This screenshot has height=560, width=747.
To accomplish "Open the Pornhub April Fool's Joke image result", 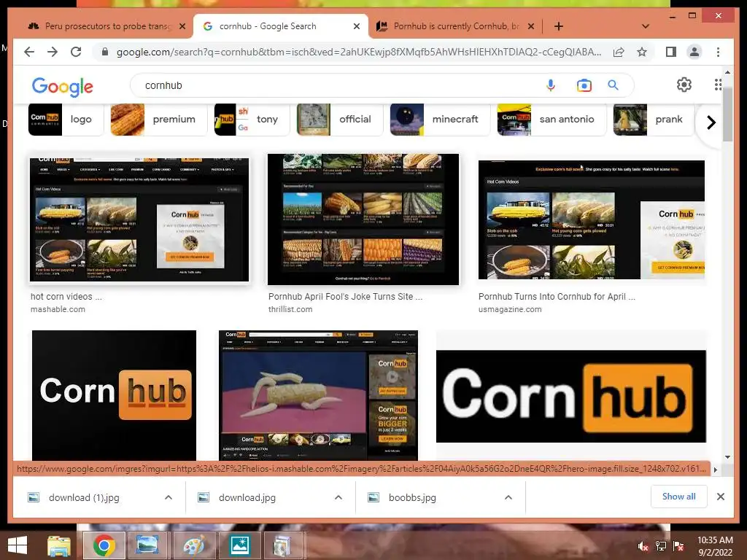I will click(x=363, y=219).
